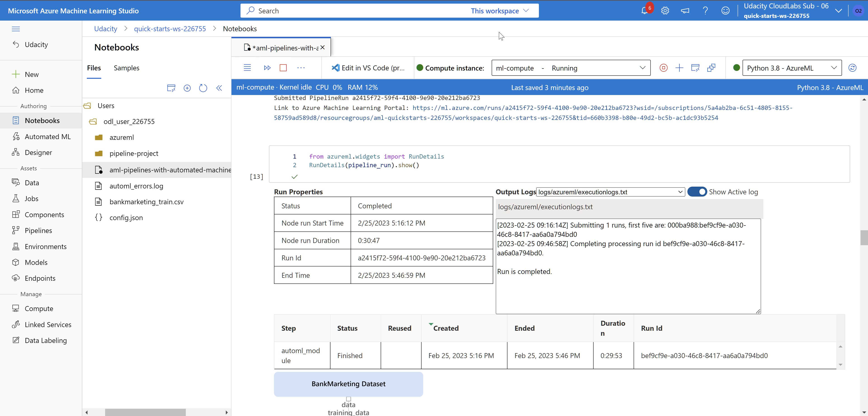
Task: Restart the compute kernel
Action: click(x=852, y=68)
